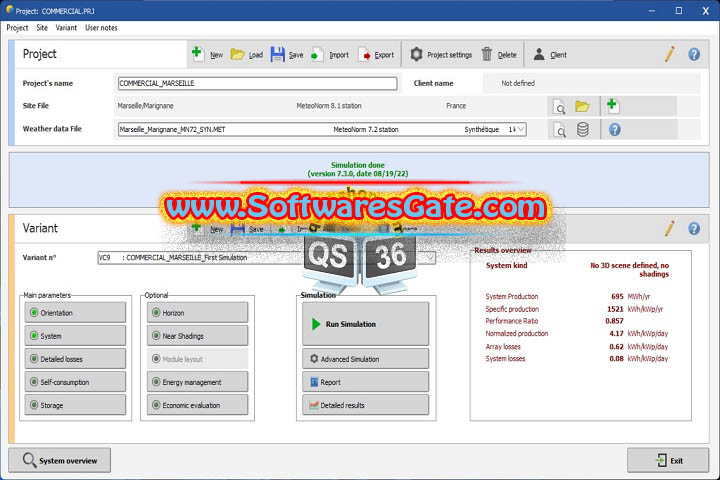720x480 pixels.
Task: Add a new site with green plus
Action: point(612,105)
